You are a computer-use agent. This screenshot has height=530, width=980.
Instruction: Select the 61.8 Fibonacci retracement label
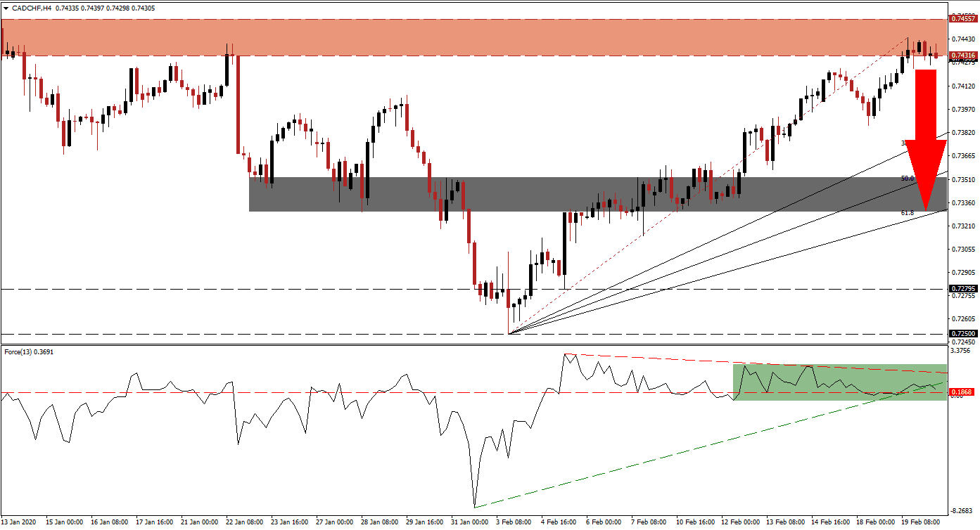(909, 212)
